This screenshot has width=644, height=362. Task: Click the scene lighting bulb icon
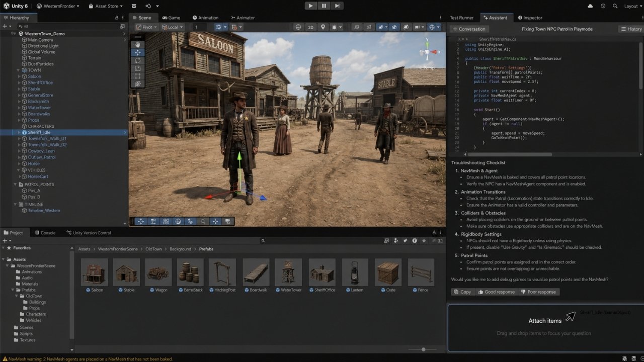[335, 27]
